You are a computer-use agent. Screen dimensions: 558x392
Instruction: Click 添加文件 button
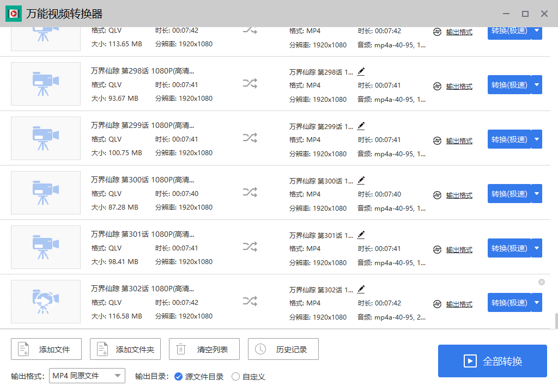click(46, 349)
